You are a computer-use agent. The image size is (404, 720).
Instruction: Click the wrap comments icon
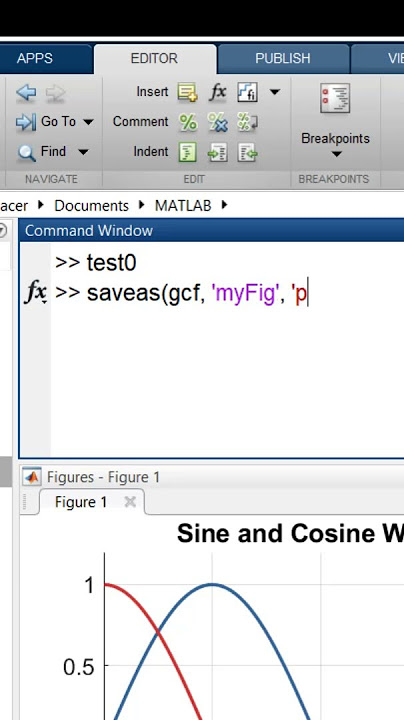tap(247, 122)
